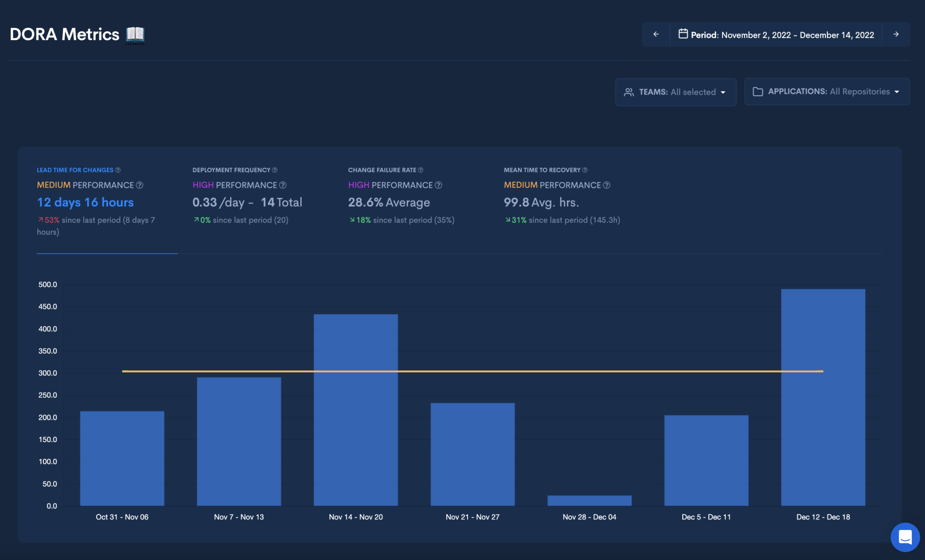The image size is (925, 560).
Task: Click the help icon beside DEPLOYMENT FREQUENCY
Action: tap(275, 170)
